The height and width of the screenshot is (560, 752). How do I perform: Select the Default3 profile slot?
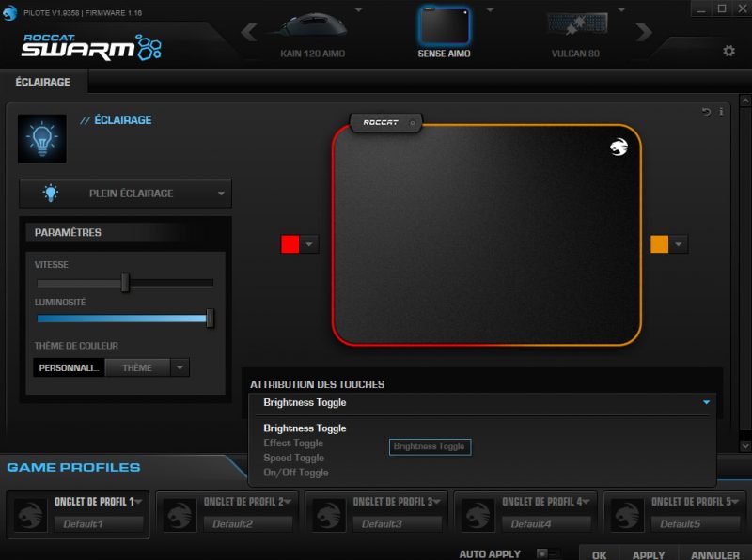click(x=382, y=523)
